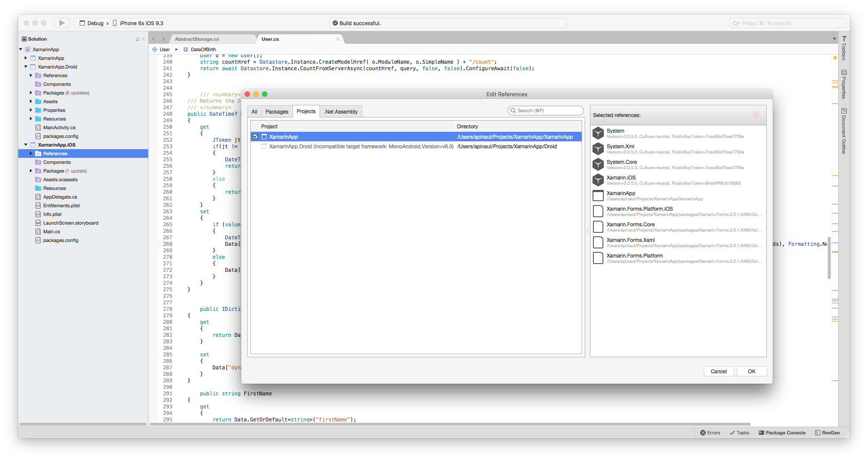This screenshot has height=460, width=868.
Task: Focus the Search references field
Action: (x=545, y=111)
